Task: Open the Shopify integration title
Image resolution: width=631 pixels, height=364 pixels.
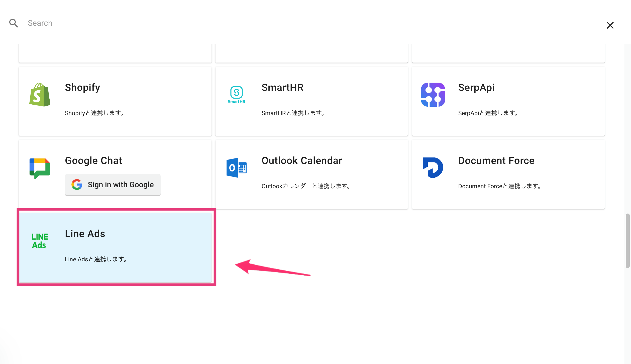Action: pyautogui.click(x=82, y=87)
